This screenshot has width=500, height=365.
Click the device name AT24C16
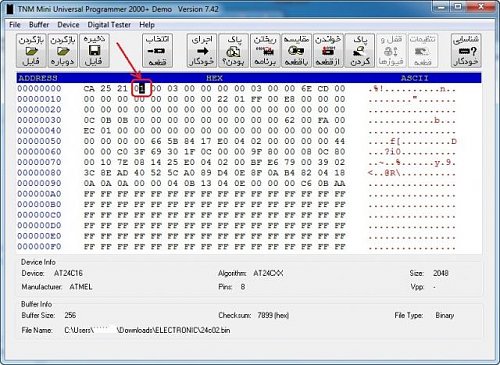coord(68,273)
